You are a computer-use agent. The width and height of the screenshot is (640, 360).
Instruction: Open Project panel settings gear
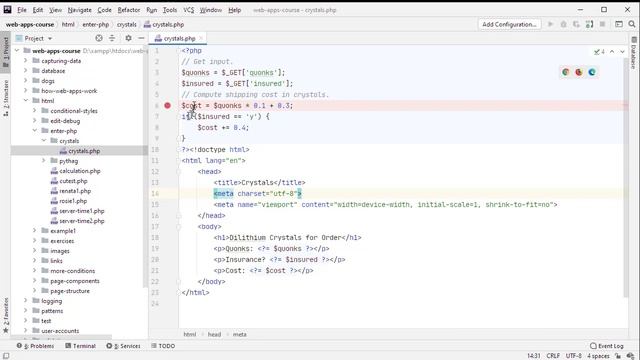pyautogui.click(x=128, y=38)
